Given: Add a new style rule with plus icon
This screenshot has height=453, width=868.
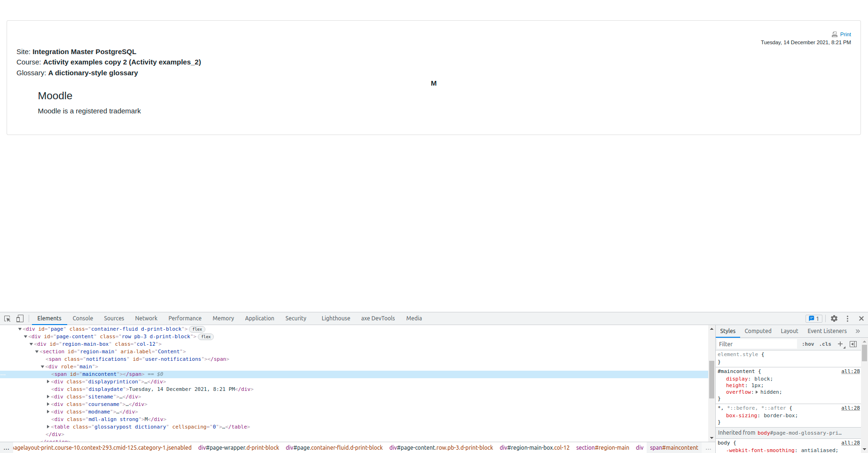Looking at the screenshot, I should coord(840,344).
